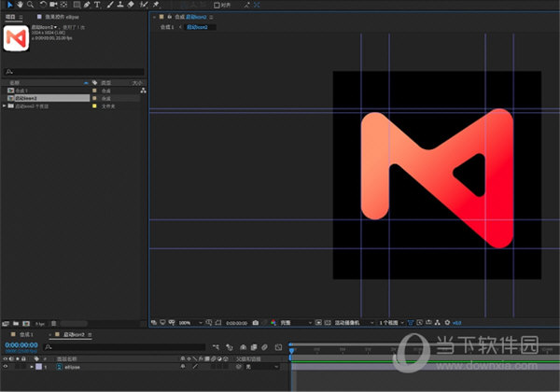Open the 活动摄像机 active camera dropdown
Image resolution: width=560 pixels, height=392 pixels.
(x=354, y=323)
